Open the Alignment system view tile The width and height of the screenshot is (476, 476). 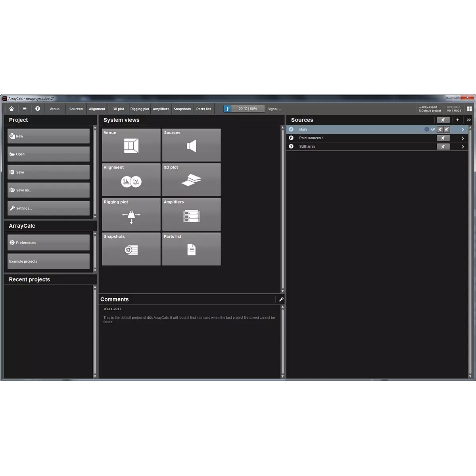tap(131, 180)
